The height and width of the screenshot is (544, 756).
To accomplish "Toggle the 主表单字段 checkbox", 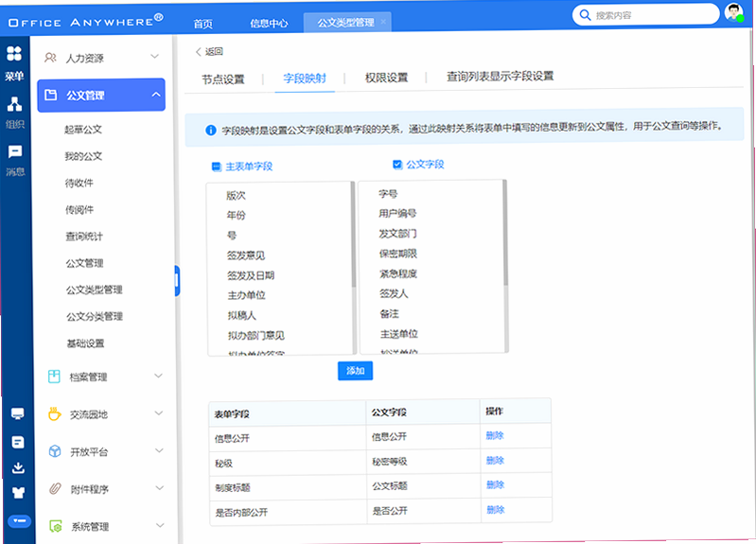I will (x=217, y=167).
